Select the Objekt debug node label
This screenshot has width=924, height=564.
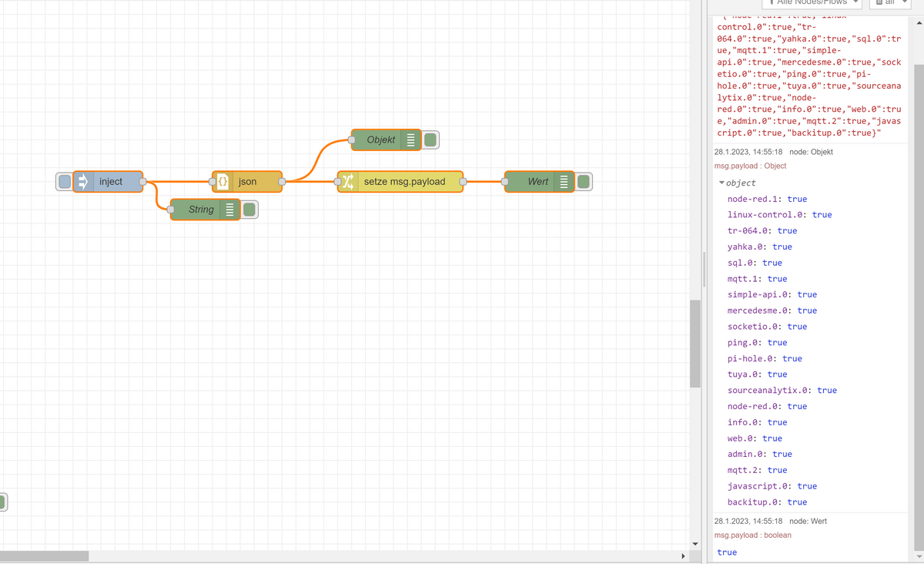381,140
